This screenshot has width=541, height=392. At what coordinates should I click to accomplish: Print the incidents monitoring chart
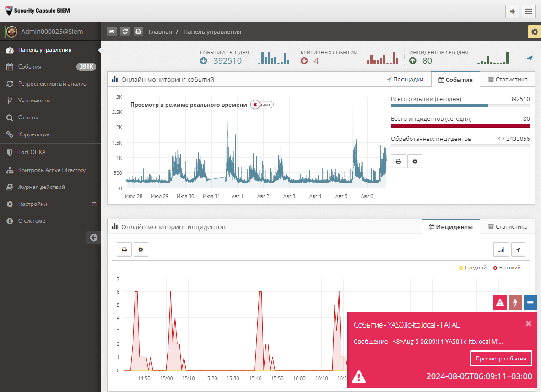pyautogui.click(x=124, y=250)
